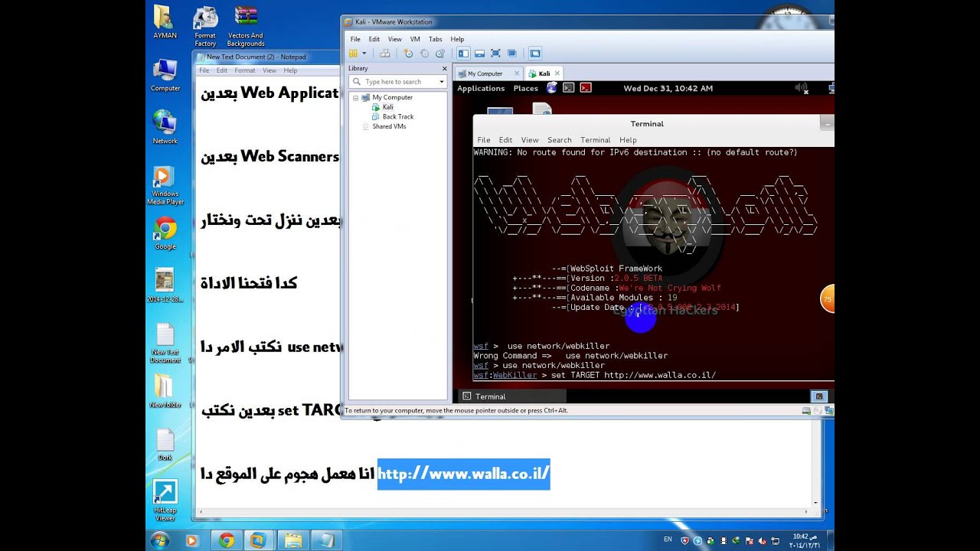The height and width of the screenshot is (551, 980).
Task: Revert the VM to previous snapshot
Action: coord(424,54)
